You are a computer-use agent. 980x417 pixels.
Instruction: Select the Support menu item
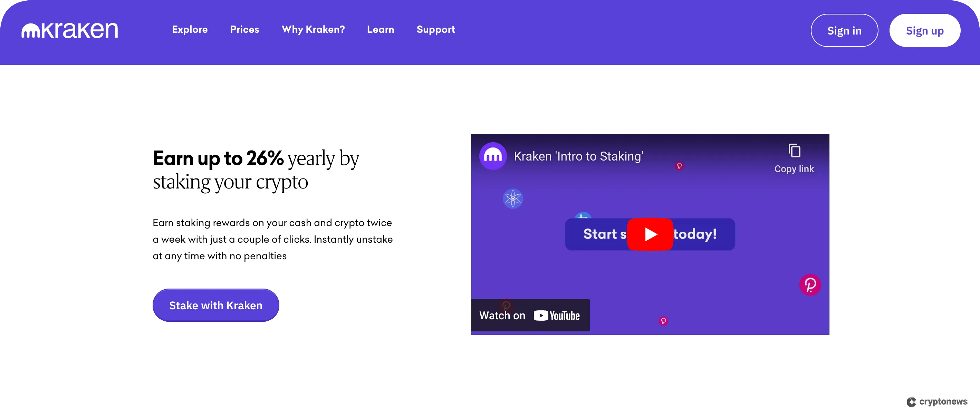pyautogui.click(x=435, y=30)
